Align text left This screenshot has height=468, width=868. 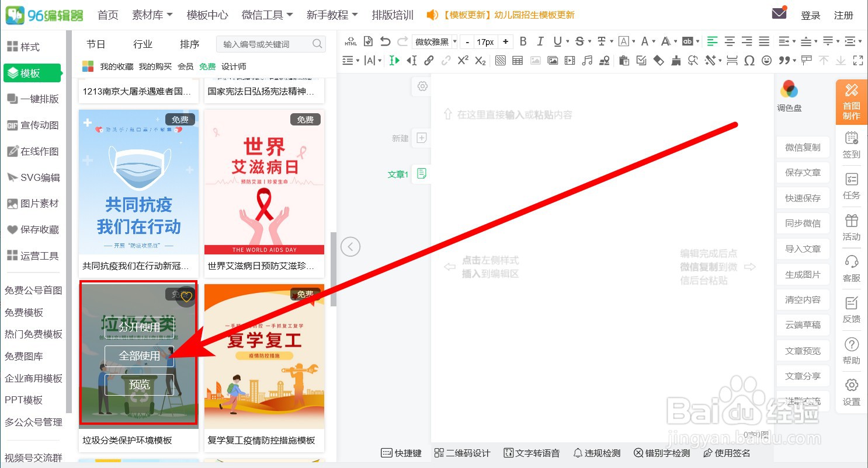[712, 41]
